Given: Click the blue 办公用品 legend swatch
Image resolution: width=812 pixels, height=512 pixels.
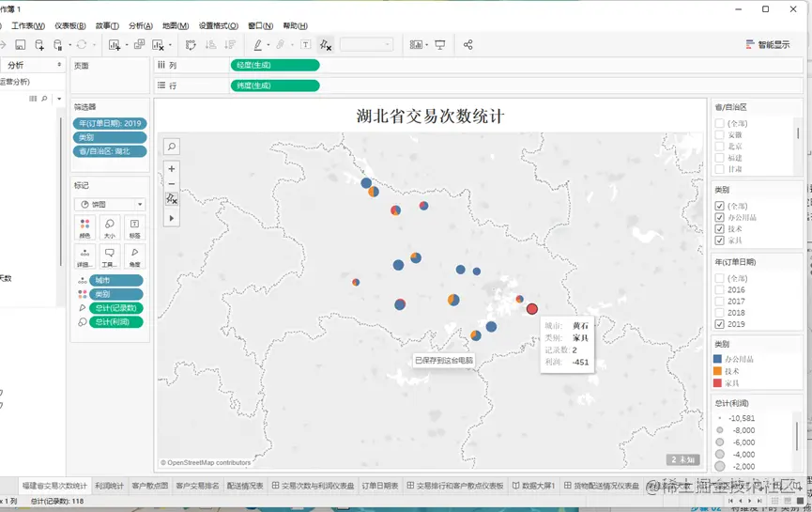Looking at the screenshot, I should [x=717, y=359].
